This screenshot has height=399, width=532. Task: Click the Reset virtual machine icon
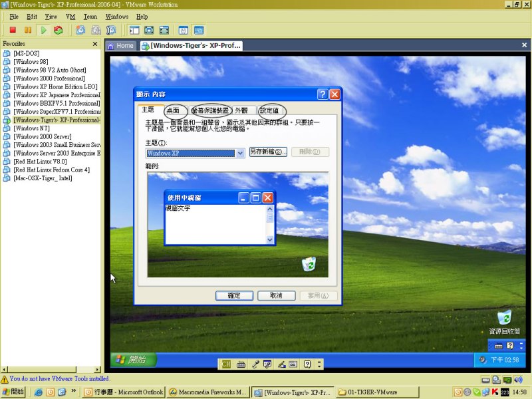[x=59, y=30]
